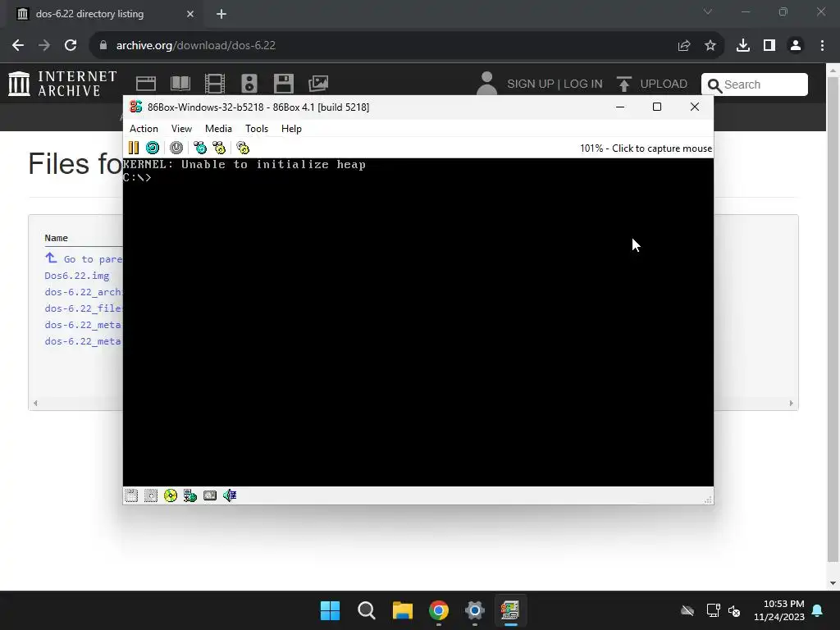Click the UPLOAD link
Viewport: 840px width, 630px height.
(652, 84)
